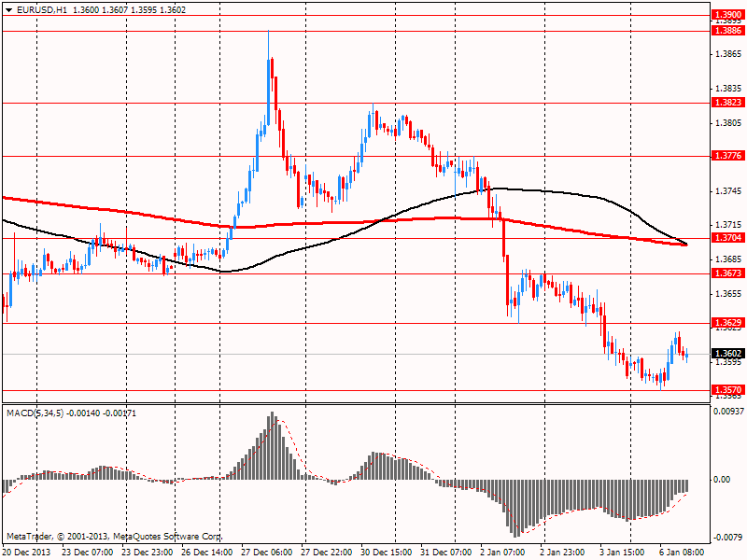The height and width of the screenshot is (560, 747).
Task: Click the 1.3715 value on the price scale
Action: (x=729, y=224)
